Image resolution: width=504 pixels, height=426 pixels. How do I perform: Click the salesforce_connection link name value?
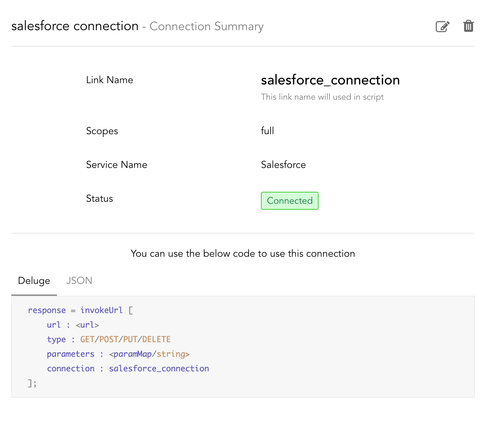coord(330,80)
